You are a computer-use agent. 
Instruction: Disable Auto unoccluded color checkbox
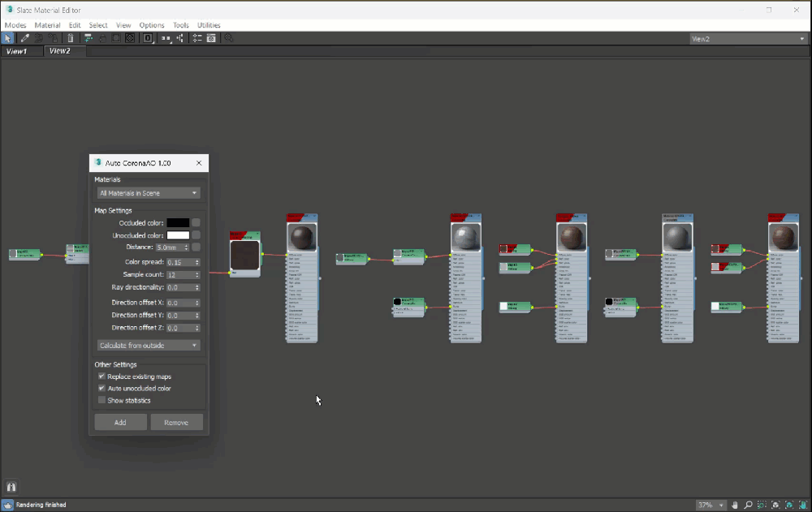[x=101, y=389]
